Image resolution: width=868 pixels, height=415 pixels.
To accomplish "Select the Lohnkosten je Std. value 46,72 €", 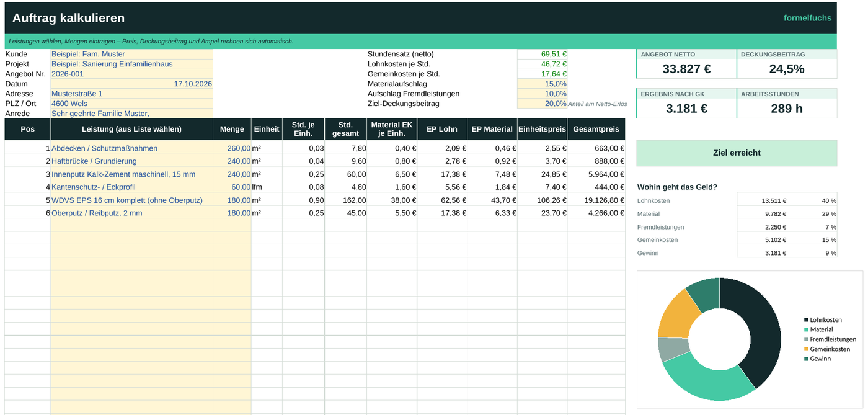I will point(542,64).
